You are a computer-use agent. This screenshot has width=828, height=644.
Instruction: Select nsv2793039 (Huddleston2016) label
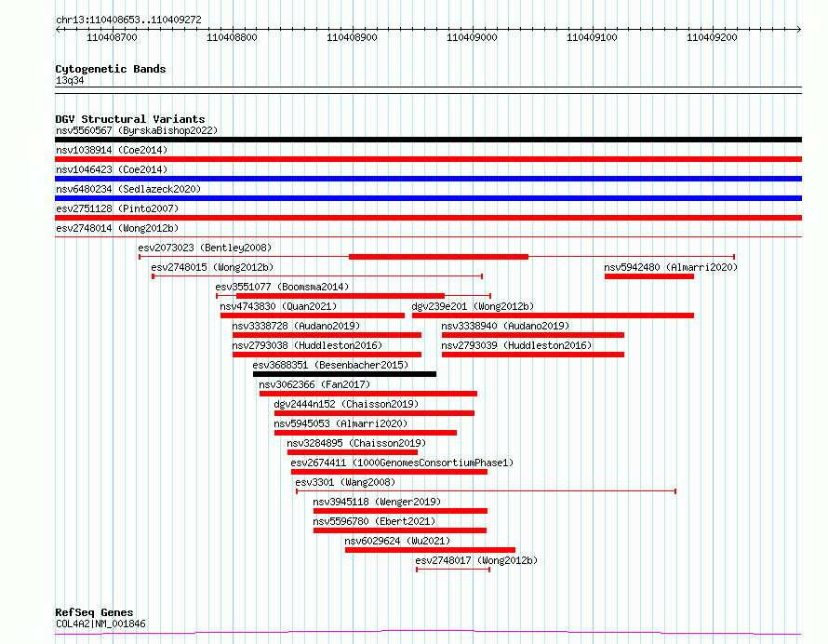click(516, 345)
